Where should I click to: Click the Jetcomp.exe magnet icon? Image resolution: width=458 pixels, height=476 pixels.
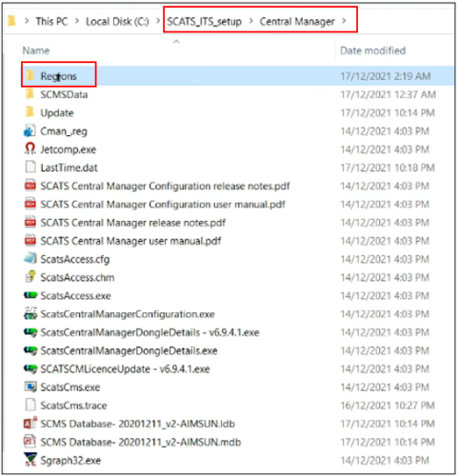(30, 149)
